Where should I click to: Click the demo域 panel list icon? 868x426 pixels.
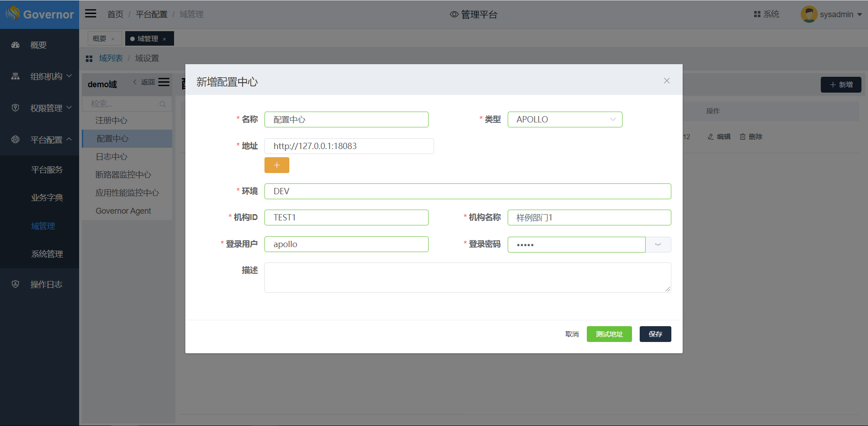coord(164,82)
